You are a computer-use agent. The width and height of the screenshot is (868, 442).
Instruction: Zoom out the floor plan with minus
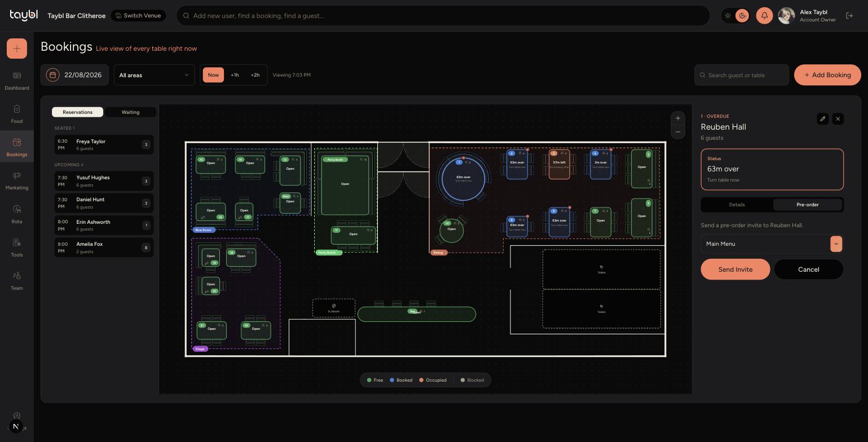coord(678,132)
